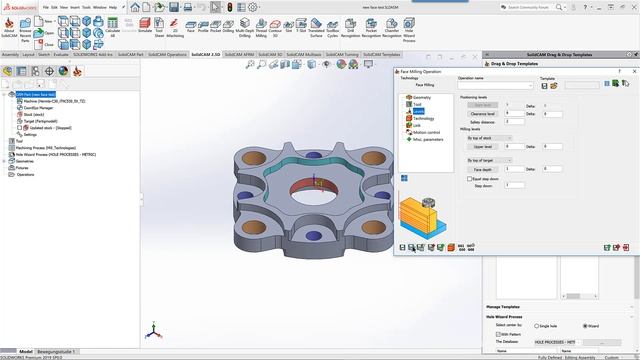The image size is (640, 360).
Task: Open the Hole Wizard Process
Action: tap(409, 29)
